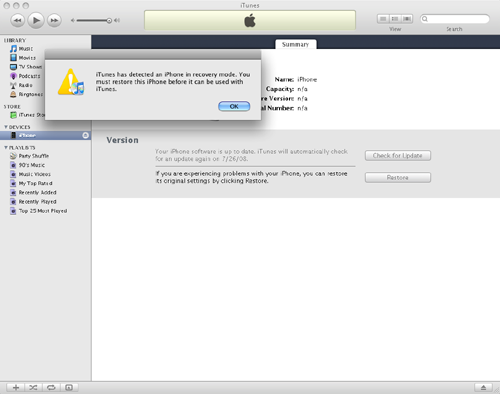Click the search magnifier icon
The width and height of the screenshot is (500, 394).
click(425, 19)
